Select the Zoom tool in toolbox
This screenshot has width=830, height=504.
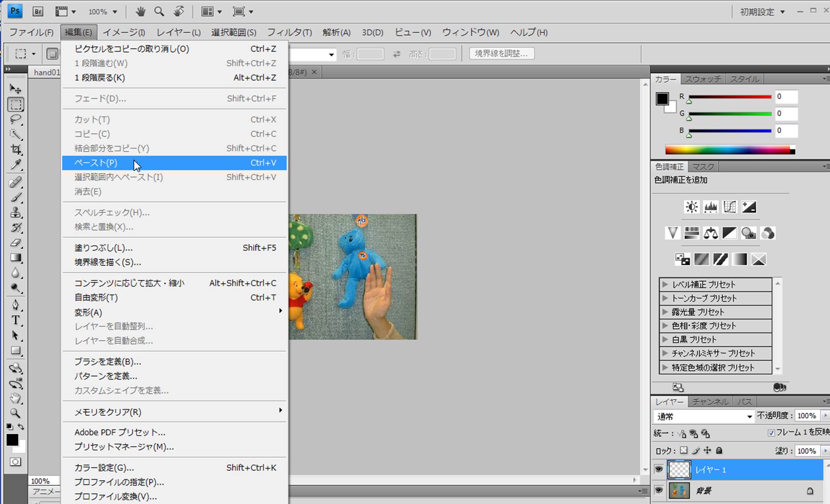point(16,413)
